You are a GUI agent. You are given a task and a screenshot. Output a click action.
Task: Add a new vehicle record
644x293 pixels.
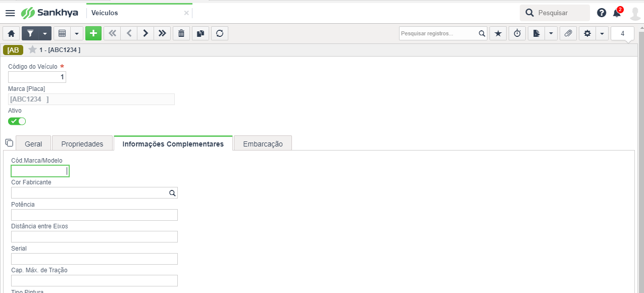point(93,33)
